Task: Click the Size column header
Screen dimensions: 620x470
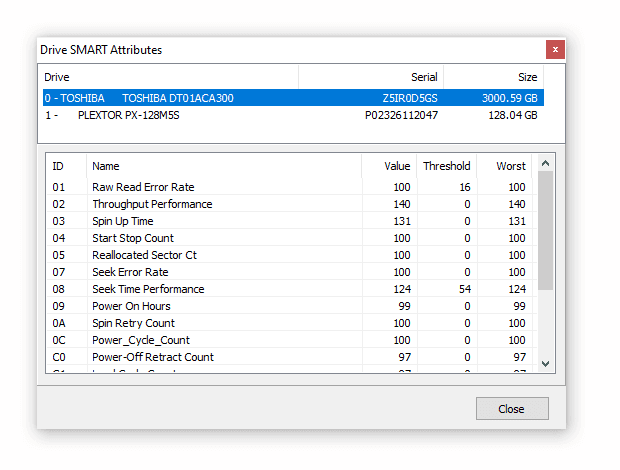Action: 493,77
